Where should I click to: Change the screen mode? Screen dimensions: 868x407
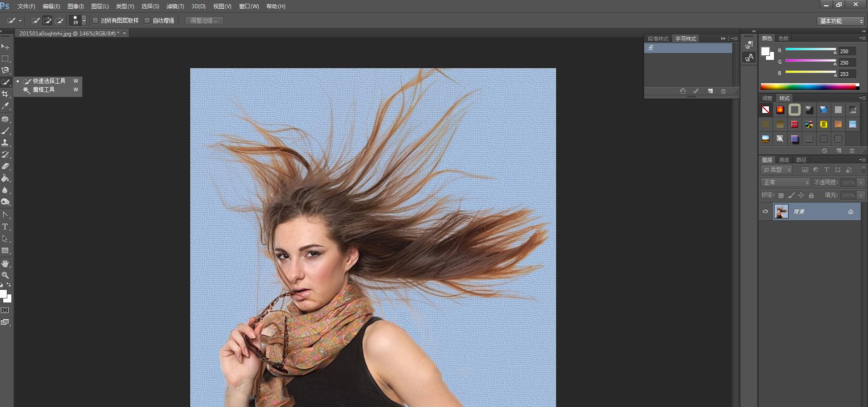[x=5, y=322]
